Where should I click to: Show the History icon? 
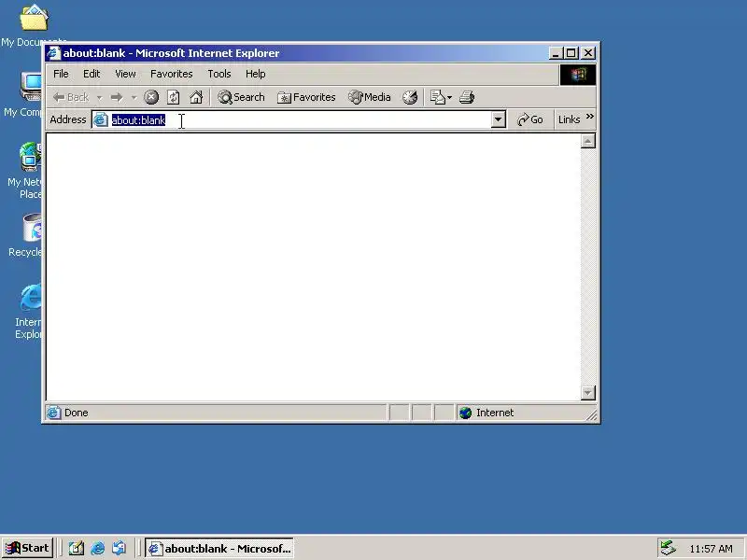[410, 97]
